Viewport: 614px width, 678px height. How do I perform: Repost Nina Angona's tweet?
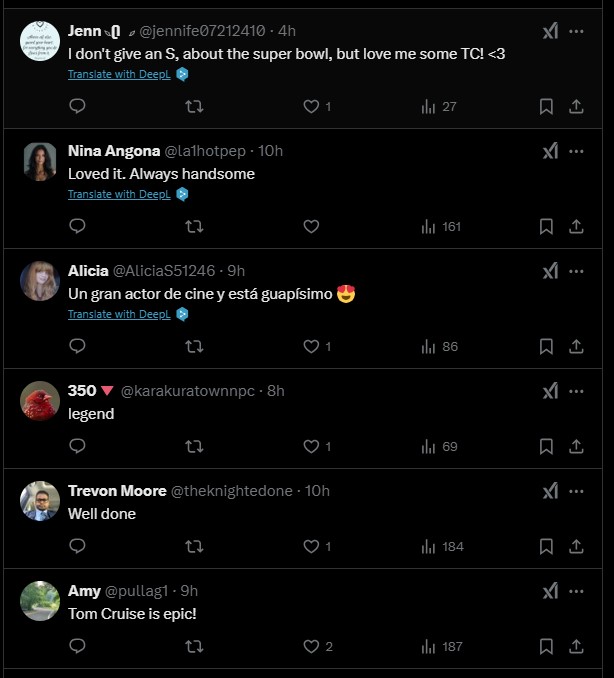[195, 226]
